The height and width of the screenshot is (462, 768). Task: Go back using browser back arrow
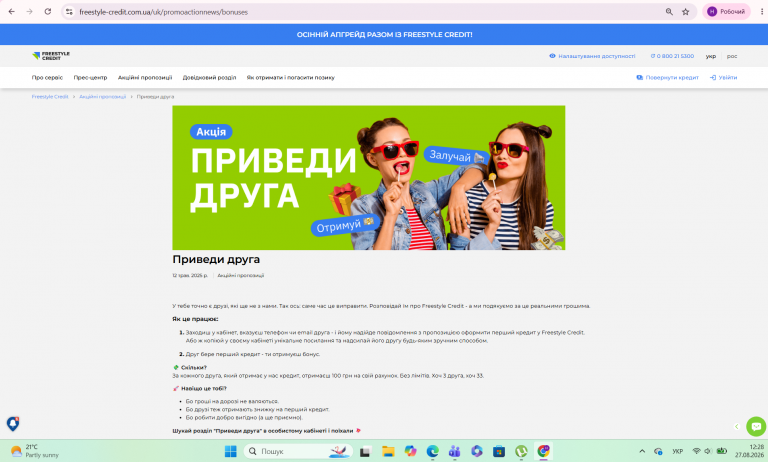(11, 12)
